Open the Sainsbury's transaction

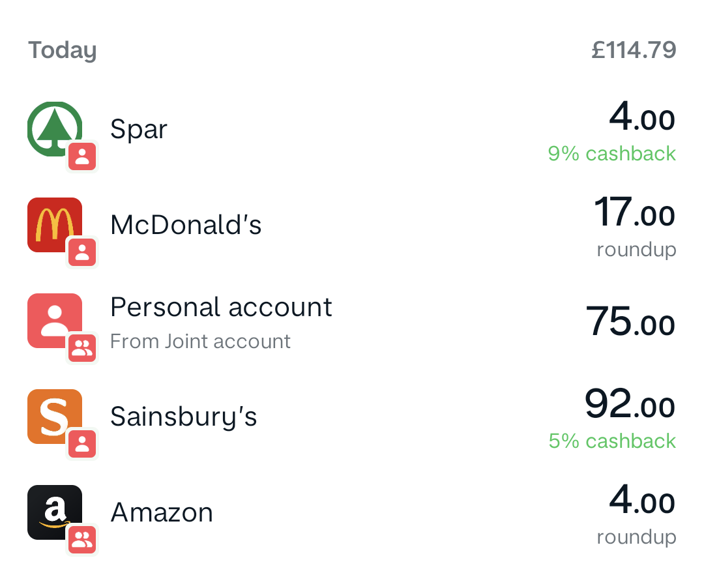[183, 417]
